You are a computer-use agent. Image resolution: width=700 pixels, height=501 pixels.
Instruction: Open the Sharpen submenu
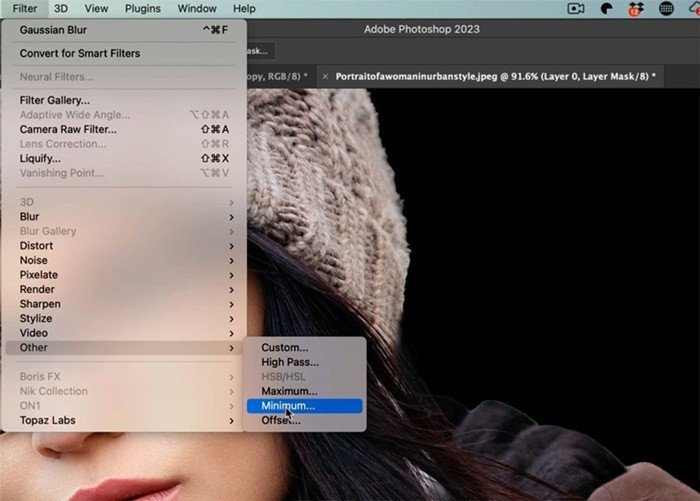[x=40, y=304]
